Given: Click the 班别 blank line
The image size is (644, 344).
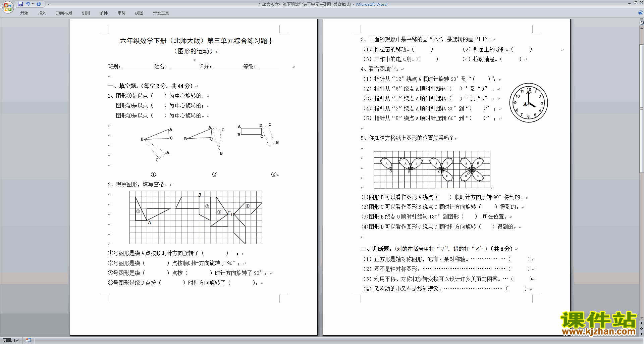Looking at the screenshot, I should pos(138,66).
